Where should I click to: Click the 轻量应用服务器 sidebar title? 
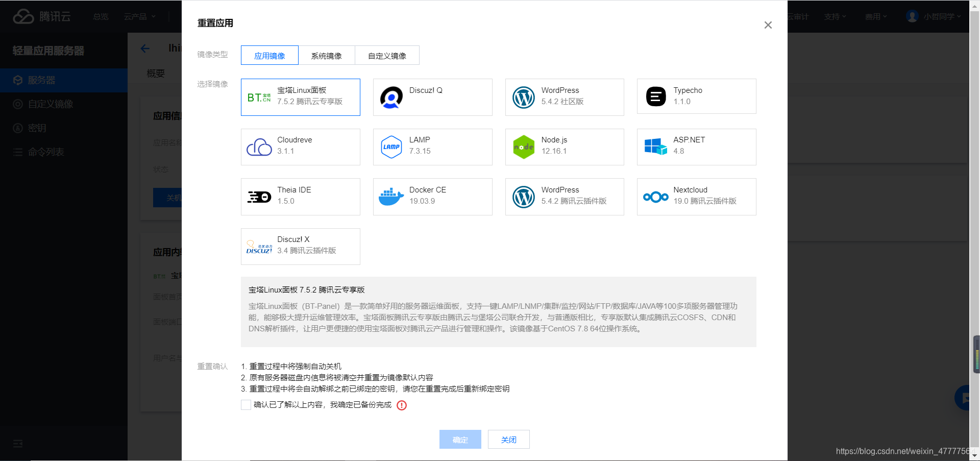point(48,51)
